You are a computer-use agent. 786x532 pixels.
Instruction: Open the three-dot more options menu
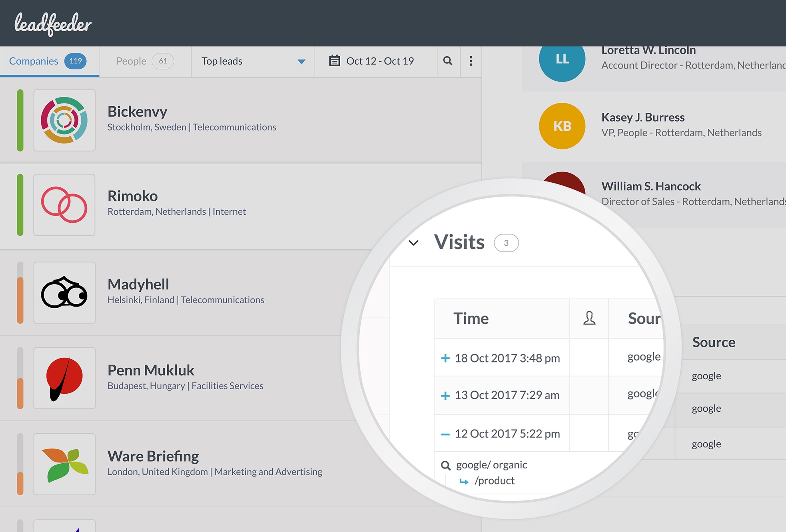pos(471,61)
